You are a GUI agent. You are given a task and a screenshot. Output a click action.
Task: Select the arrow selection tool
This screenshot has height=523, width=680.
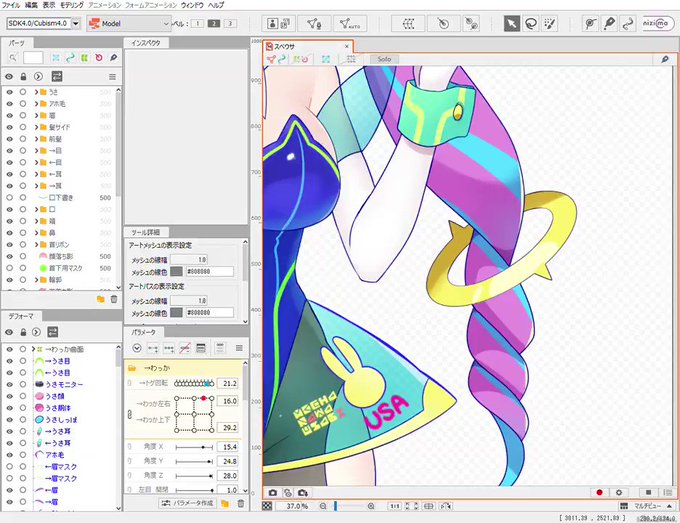(x=512, y=23)
